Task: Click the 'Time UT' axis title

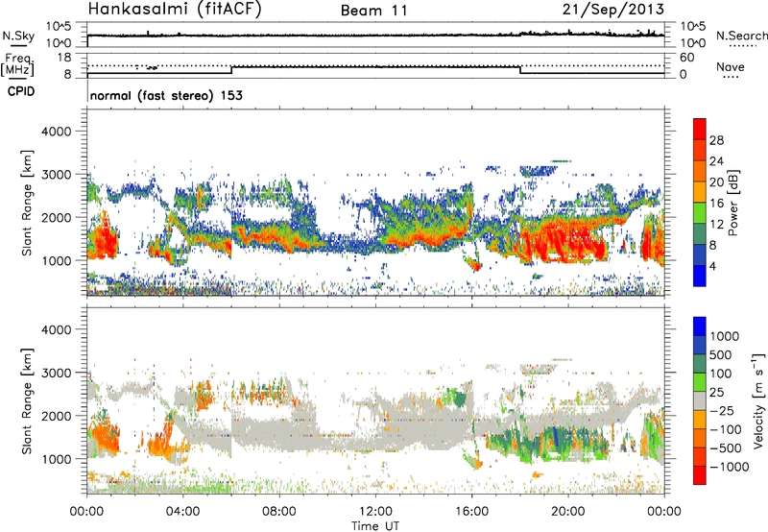Action: point(375,526)
